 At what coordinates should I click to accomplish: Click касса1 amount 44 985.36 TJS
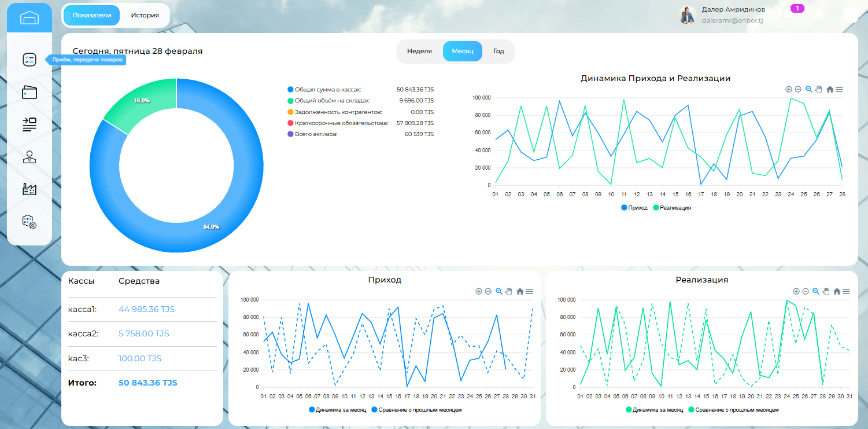click(x=146, y=309)
